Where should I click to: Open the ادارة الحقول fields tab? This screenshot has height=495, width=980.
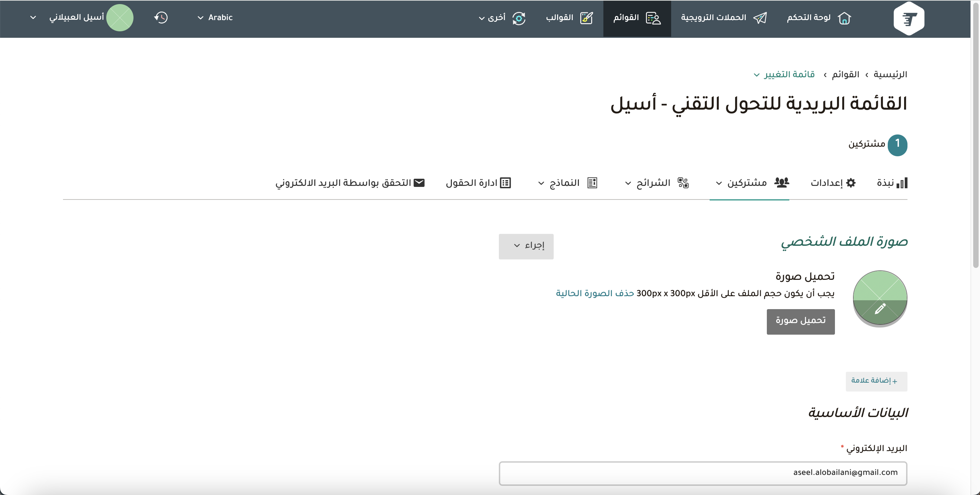pyautogui.click(x=478, y=183)
